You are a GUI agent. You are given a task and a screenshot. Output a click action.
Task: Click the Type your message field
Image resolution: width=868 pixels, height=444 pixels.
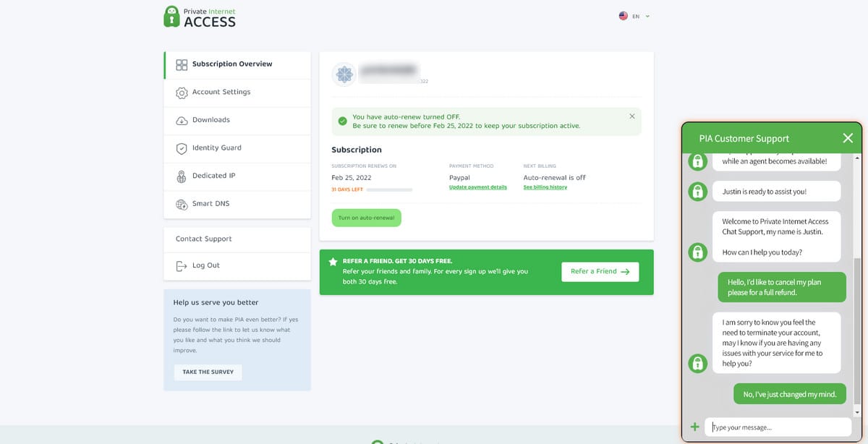click(778, 427)
